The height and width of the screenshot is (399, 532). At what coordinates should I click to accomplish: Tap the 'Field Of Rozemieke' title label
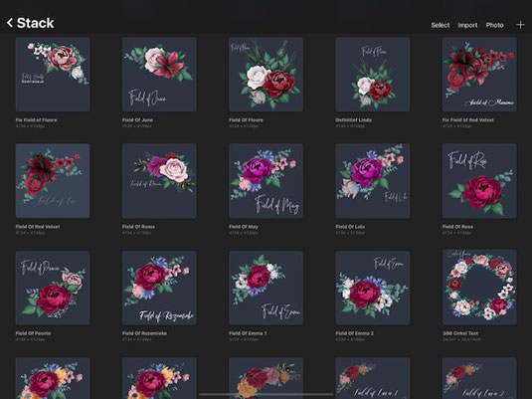tap(144, 333)
